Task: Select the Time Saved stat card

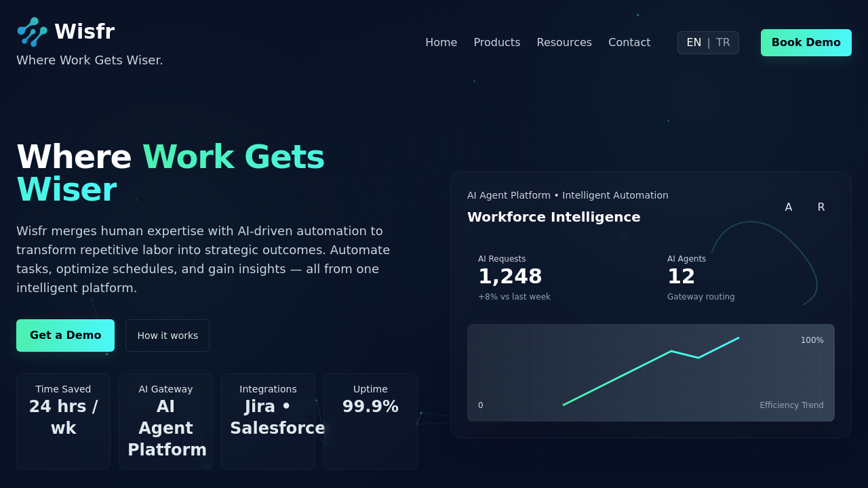Action: click(63, 421)
